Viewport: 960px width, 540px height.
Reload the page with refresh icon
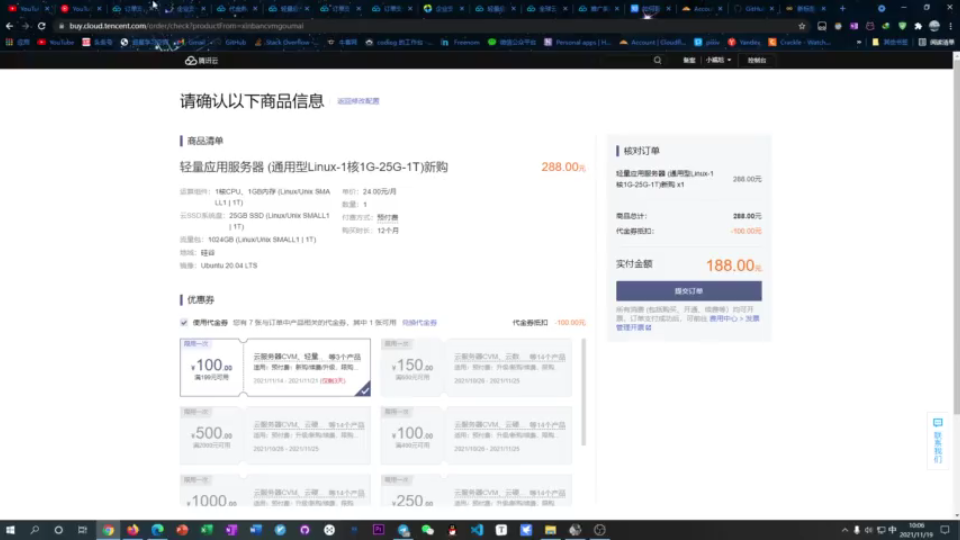pos(42,26)
